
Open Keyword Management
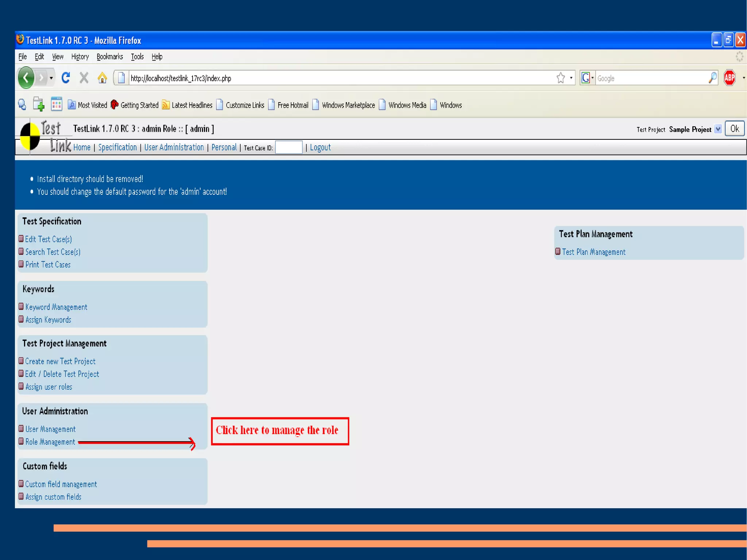56,307
